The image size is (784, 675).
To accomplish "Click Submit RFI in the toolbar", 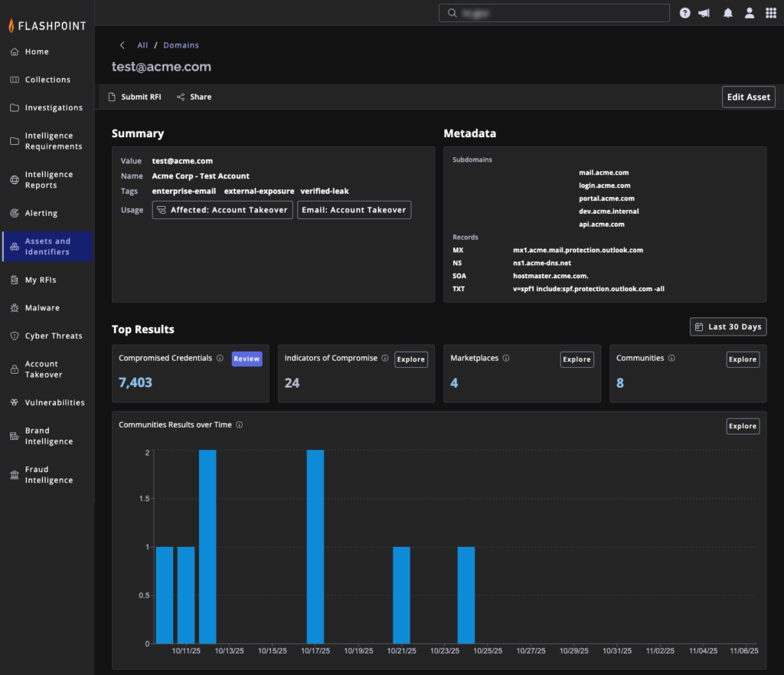I will (x=134, y=97).
